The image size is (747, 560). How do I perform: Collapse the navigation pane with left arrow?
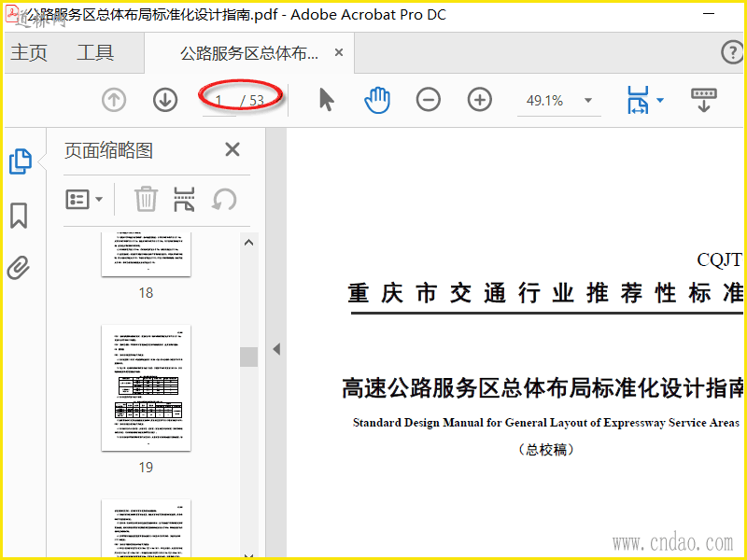pyautogui.click(x=276, y=349)
